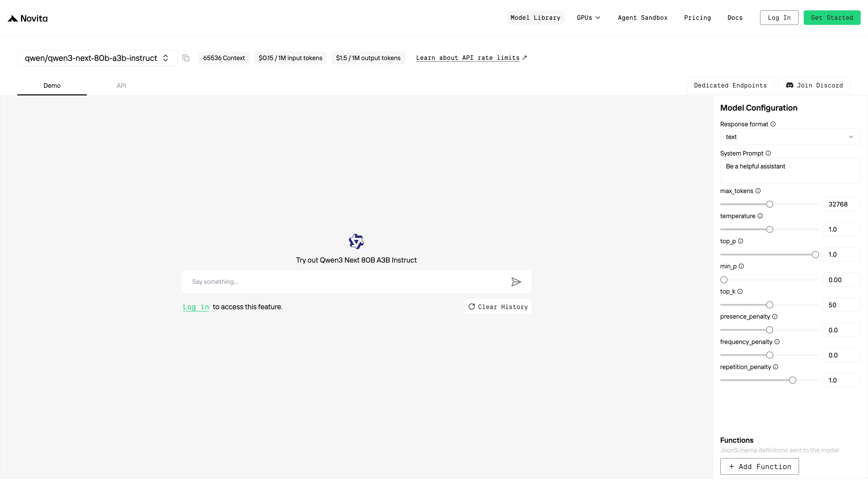Click the min_p slider handle
Viewport: 868px width, 480px height.
click(x=724, y=280)
